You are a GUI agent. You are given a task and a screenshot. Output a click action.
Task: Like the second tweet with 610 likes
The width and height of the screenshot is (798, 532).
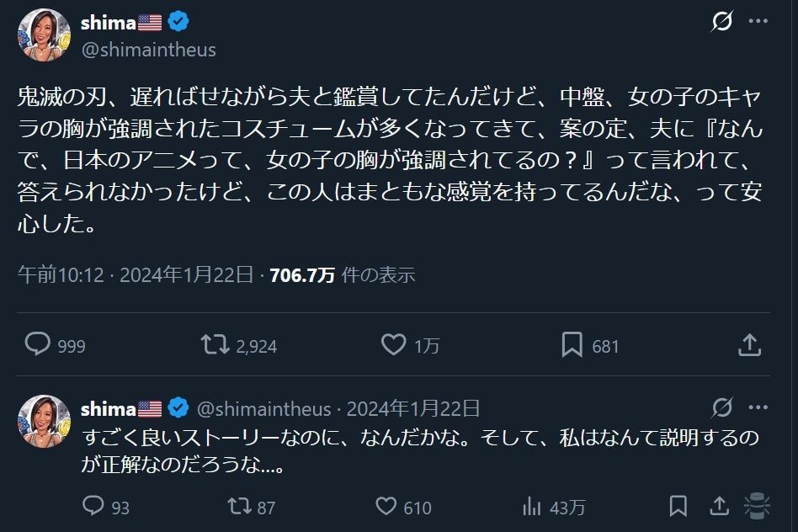386,507
